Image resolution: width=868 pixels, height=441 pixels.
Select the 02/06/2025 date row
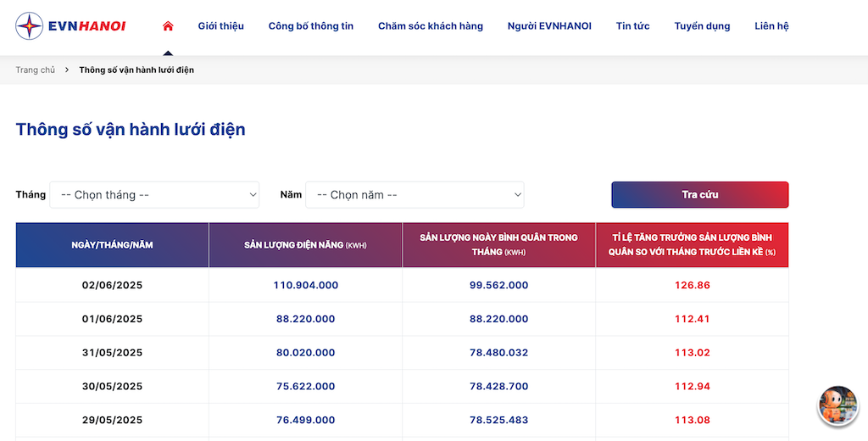(x=402, y=285)
